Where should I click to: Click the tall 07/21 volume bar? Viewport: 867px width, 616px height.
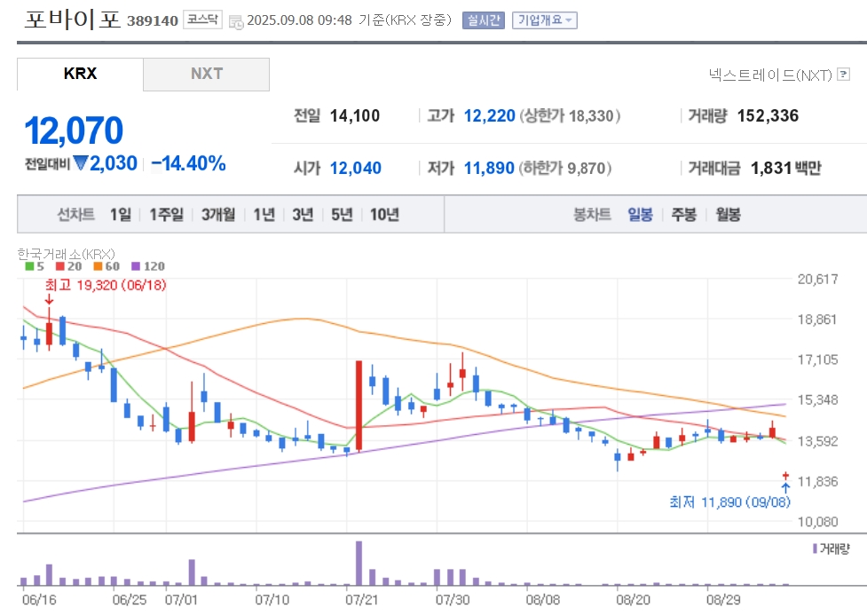(359, 563)
